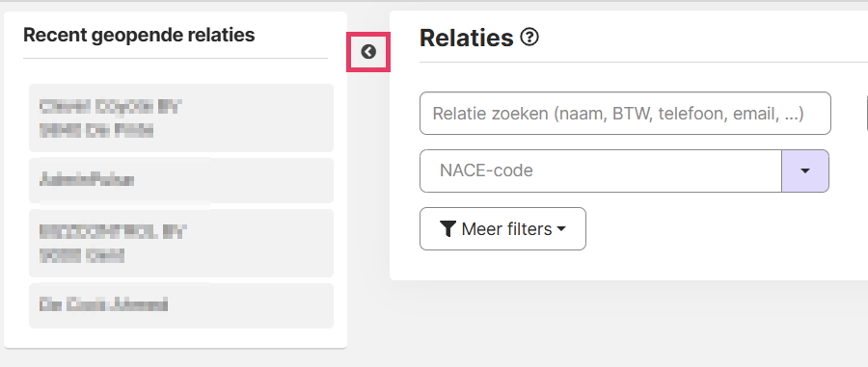Open the third recently opened relation card

tap(181, 243)
